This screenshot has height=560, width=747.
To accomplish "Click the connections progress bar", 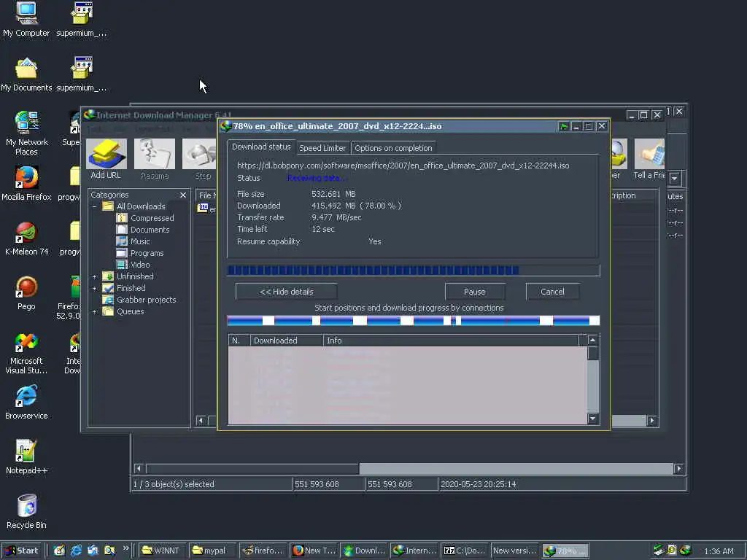I will click(413, 321).
